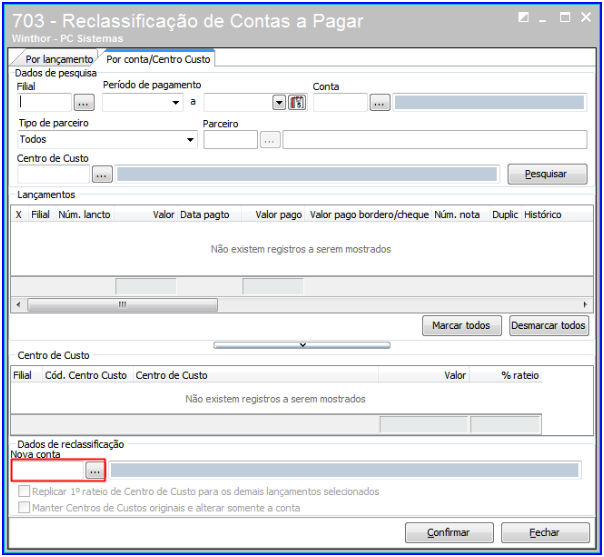Focus the Centro de Custo code field
The width and height of the screenshot is (604, 557).
[x=54, y=174]
